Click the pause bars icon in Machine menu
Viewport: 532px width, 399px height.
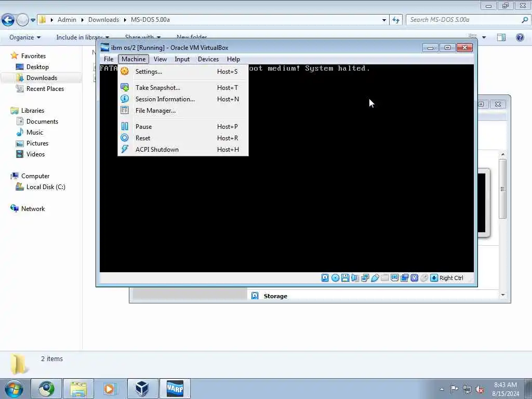125,126
